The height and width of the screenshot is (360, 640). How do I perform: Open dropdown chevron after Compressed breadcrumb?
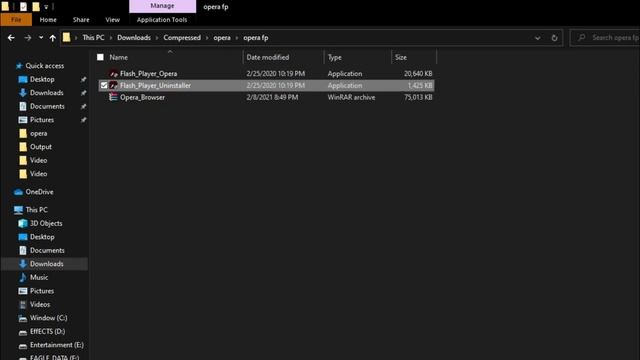coord(207,38)
